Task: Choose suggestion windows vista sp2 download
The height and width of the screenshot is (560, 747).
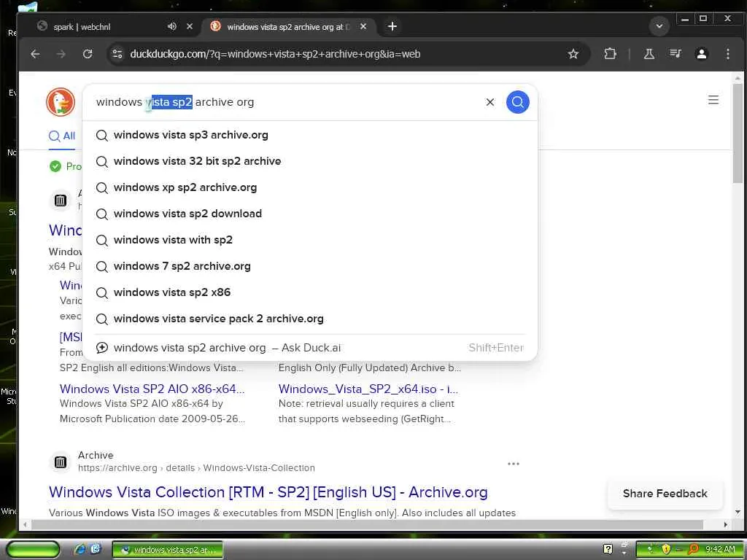Action: coord(310,214)
